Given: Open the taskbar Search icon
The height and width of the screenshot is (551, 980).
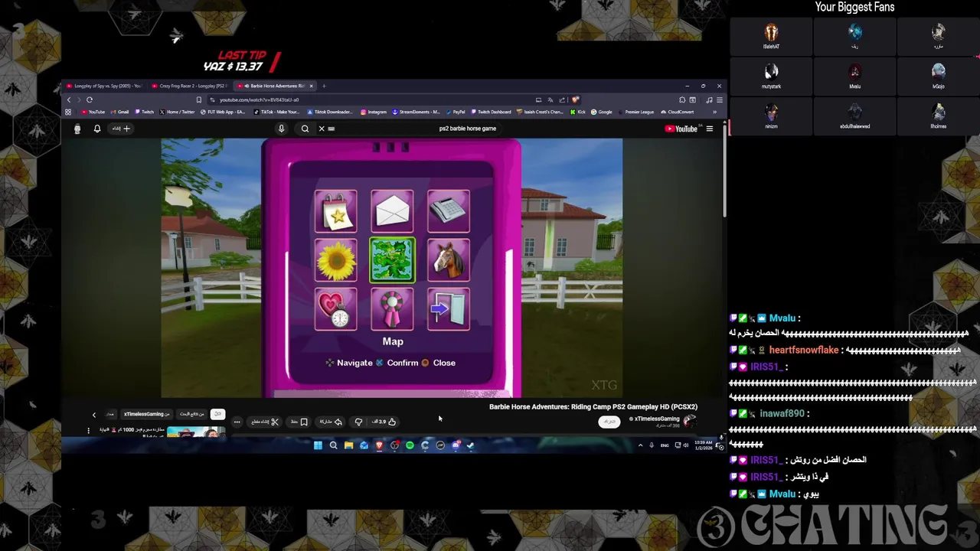Looking at the screenshot, I should coord(333,445).
